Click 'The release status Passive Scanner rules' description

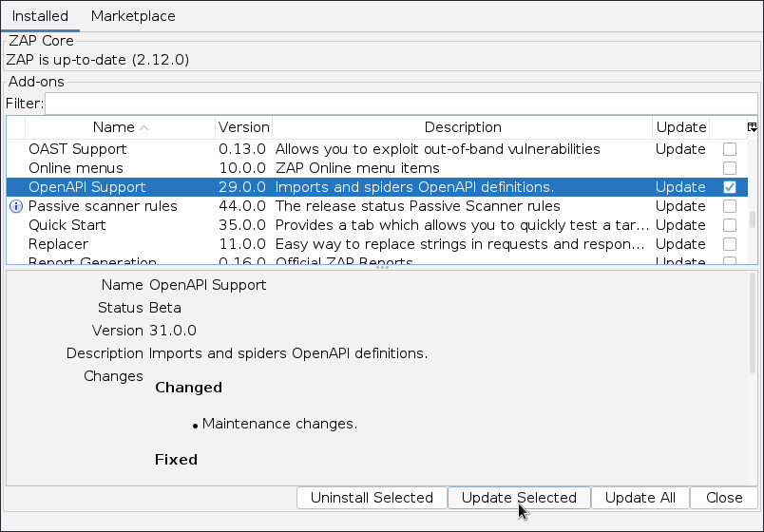click(417, 206)
